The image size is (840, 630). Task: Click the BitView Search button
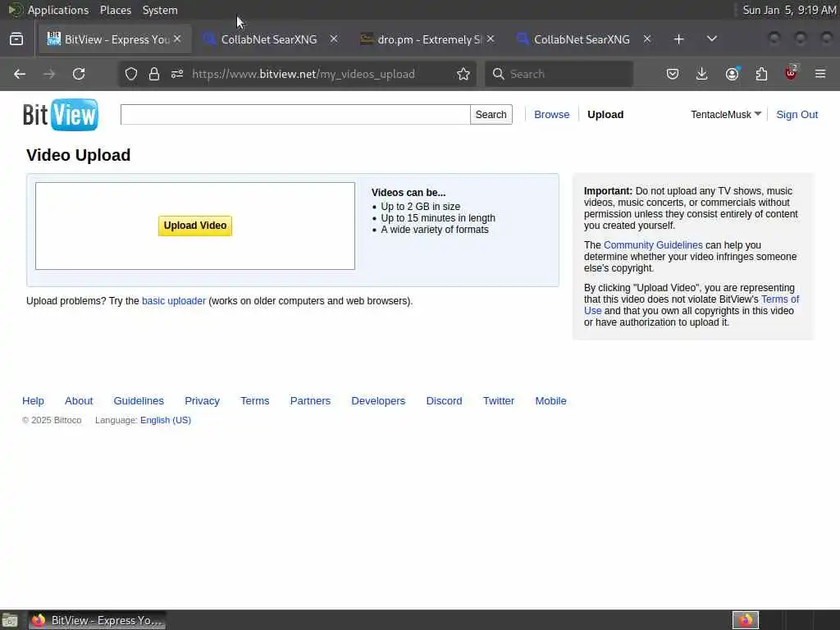coord(491,115)
